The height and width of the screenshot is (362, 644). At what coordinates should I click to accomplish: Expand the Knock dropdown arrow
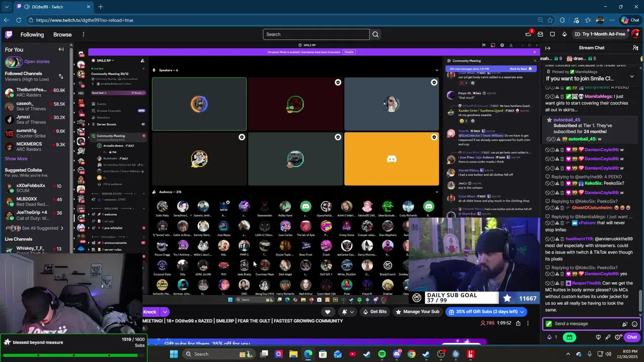point(165,312)
